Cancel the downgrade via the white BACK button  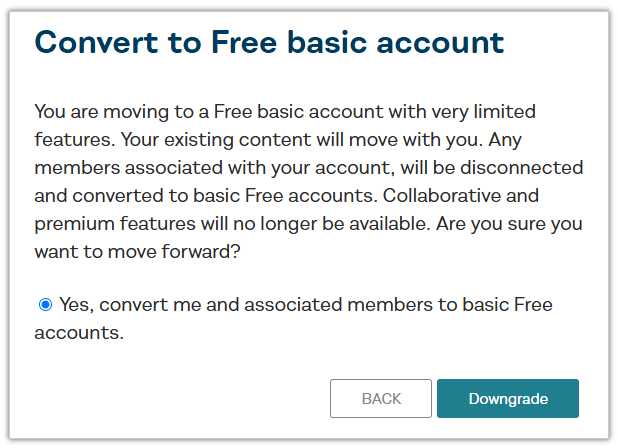click(x=381, y=398)
